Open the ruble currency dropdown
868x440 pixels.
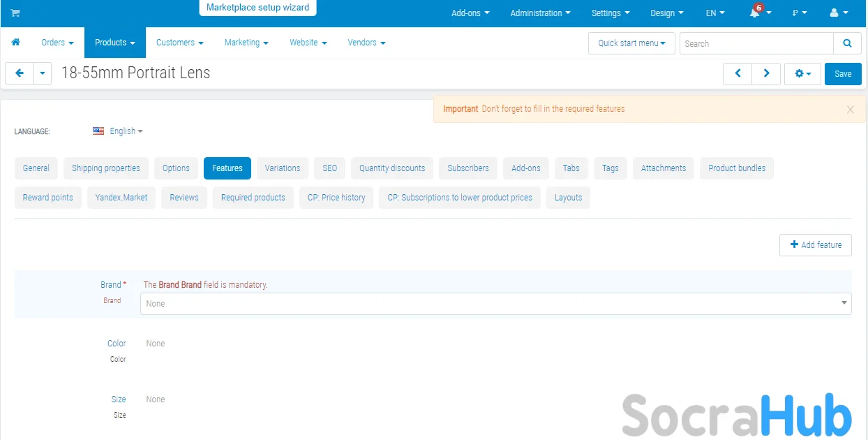800,13
